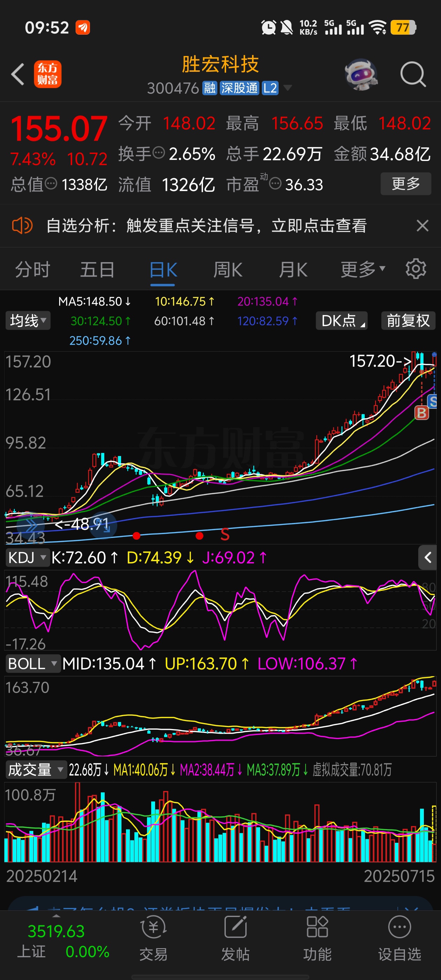Tap the double-chevron expand chart icon

pos(30,526)
